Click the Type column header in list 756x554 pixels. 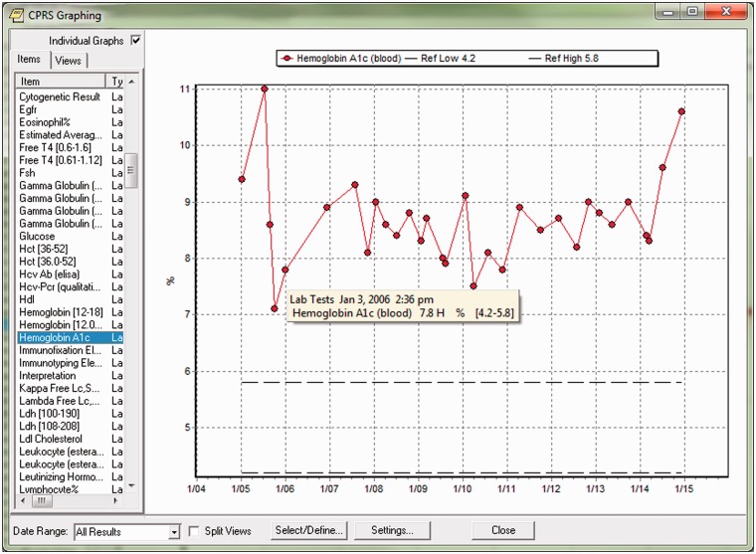(117, 81)
